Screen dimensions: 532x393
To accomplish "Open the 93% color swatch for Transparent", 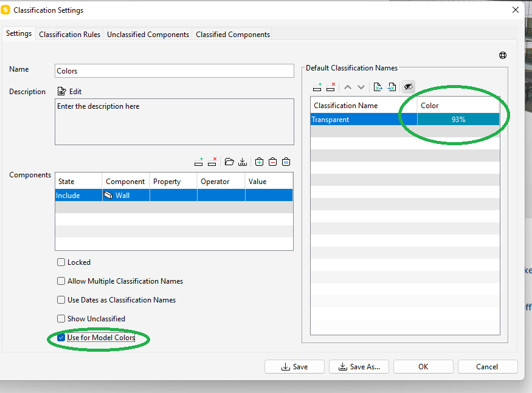I will pyautogui.click(x=458, y=120).
